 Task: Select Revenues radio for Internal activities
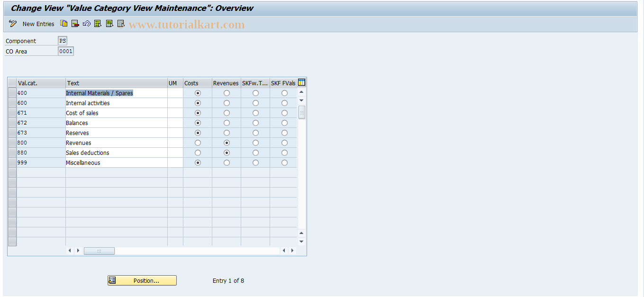coord(227,103)
